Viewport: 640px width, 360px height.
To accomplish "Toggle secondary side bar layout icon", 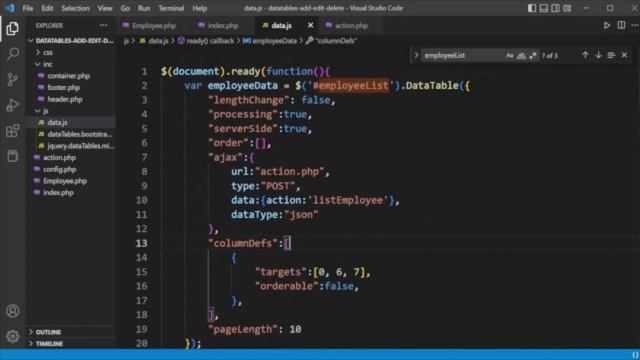I will [556, 8].
